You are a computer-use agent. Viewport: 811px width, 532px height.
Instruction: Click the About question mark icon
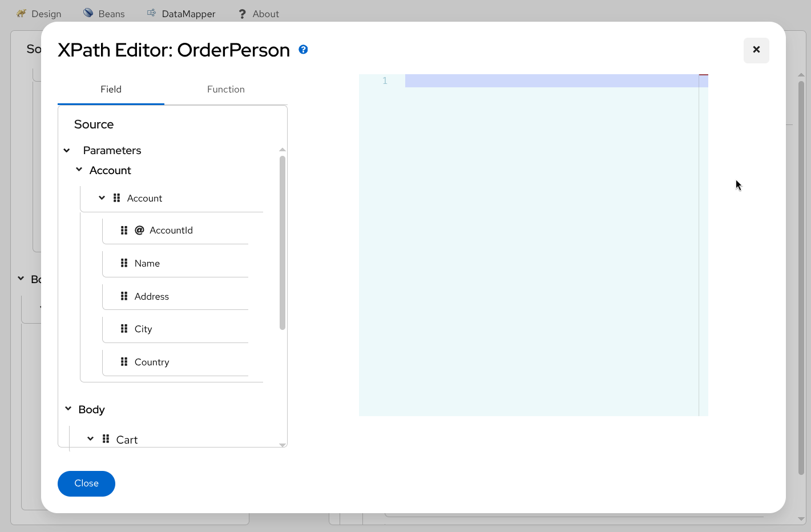click(x=241, y=13)
